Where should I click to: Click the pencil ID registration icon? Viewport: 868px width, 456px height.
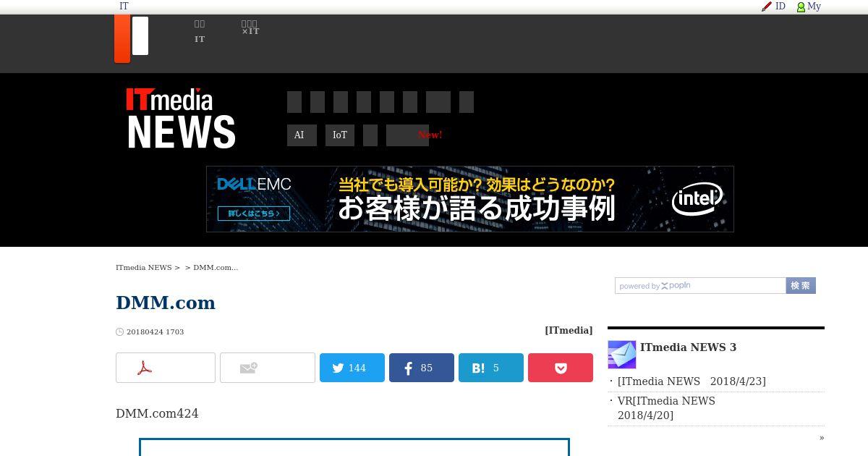tap(767, 7)
